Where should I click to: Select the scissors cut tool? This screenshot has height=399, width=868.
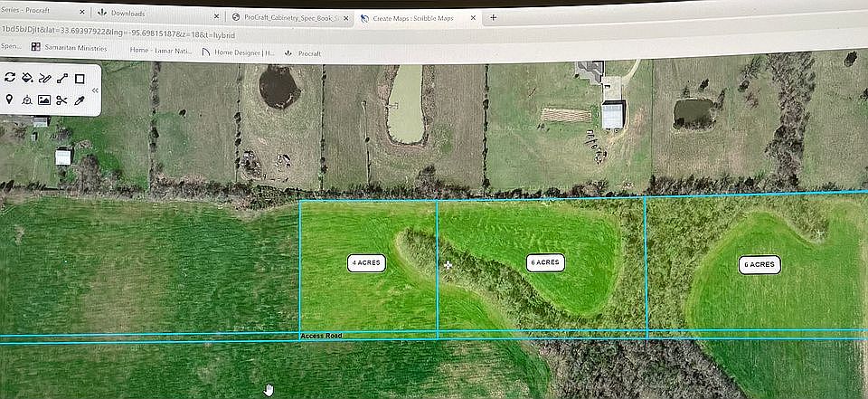(x=61, y=100)
